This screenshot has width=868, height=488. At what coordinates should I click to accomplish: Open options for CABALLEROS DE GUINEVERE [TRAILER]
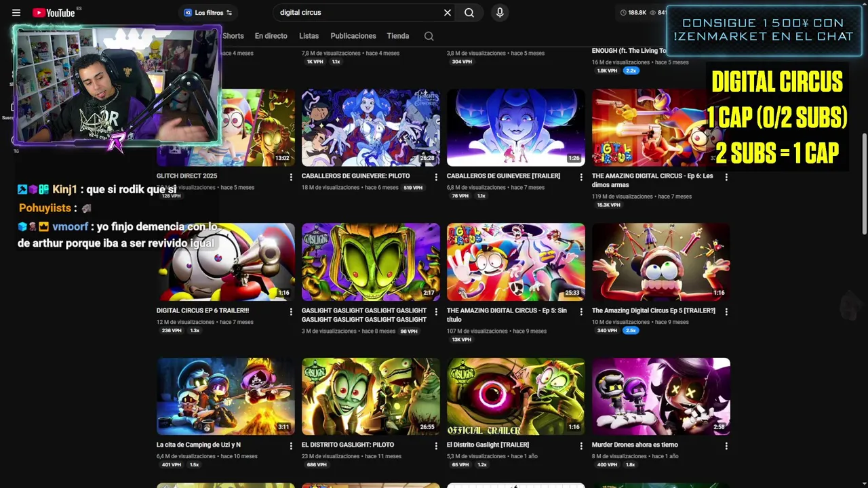(581, 177)
